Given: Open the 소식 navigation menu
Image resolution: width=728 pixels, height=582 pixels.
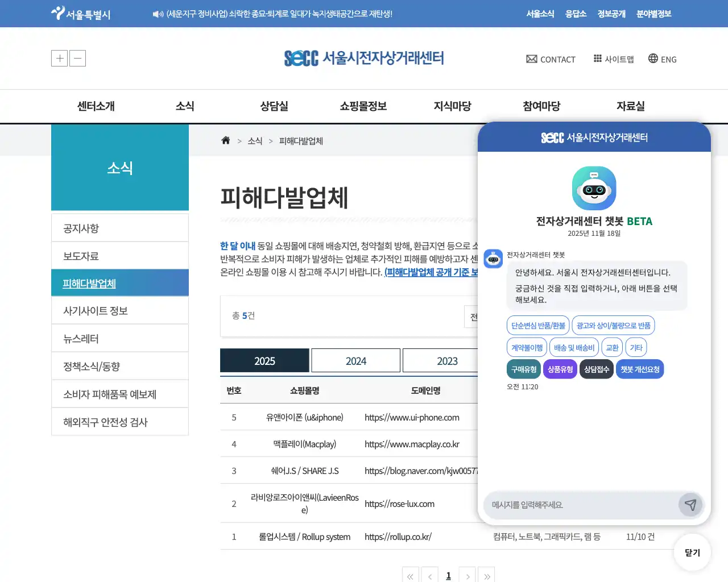Looking at the screenshot, I should pyautogui.click(x=185, y=106).
